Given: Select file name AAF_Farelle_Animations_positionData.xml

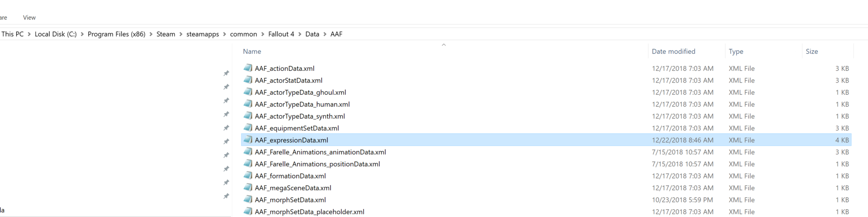Looking at the screenshot, I should click(317, 164).
